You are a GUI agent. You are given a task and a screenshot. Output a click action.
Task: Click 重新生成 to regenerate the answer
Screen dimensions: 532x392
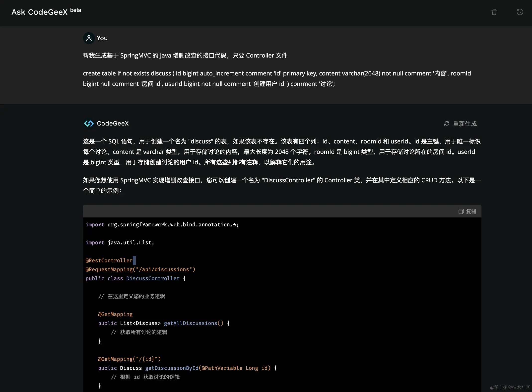(465, 124)
